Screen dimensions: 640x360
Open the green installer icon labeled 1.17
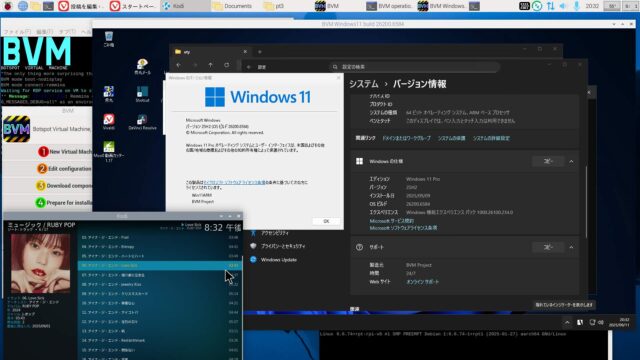tap(109, 151)
